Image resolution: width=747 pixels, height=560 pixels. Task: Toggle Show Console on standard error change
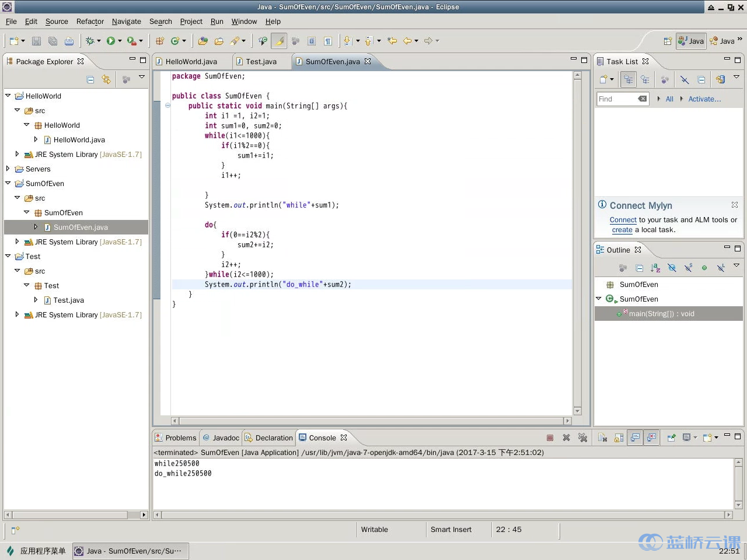click(x=651, y=437)
